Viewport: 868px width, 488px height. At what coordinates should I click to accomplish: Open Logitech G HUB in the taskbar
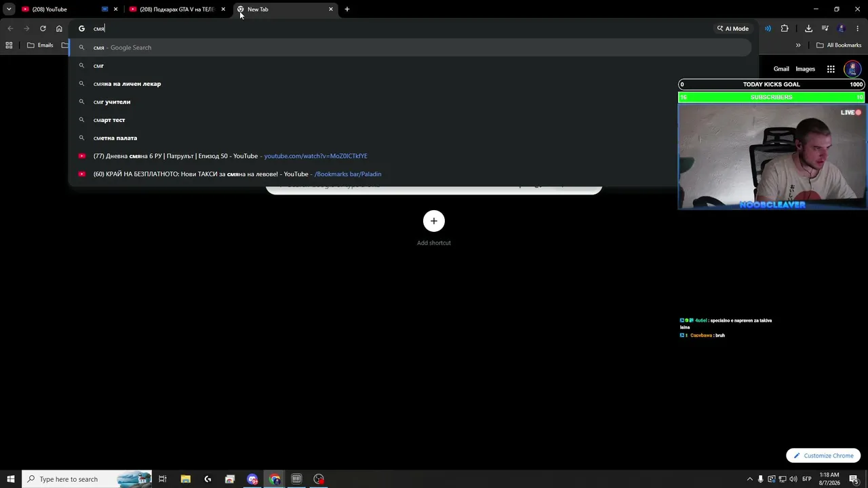click(x=208, y=479)
